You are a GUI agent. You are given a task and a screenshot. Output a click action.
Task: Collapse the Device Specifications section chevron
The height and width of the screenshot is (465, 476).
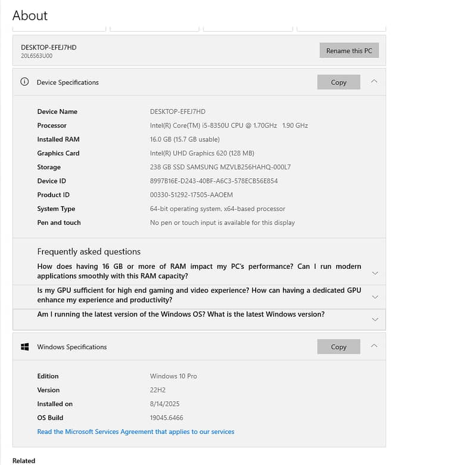374,82
